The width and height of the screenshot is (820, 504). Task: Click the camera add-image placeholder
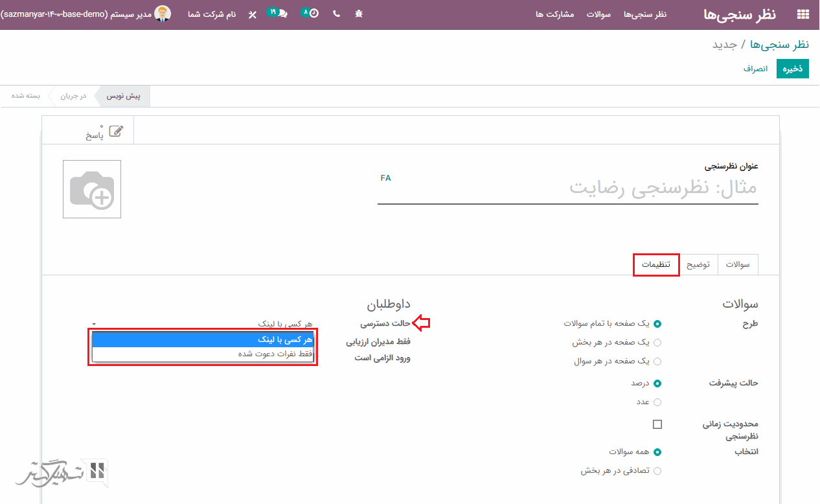click(x=92, y=189)
